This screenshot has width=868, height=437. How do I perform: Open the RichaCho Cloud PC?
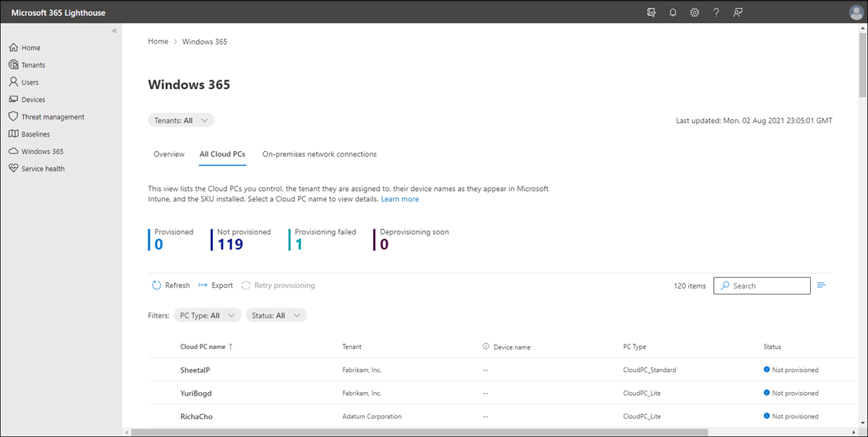coord(196,417)
